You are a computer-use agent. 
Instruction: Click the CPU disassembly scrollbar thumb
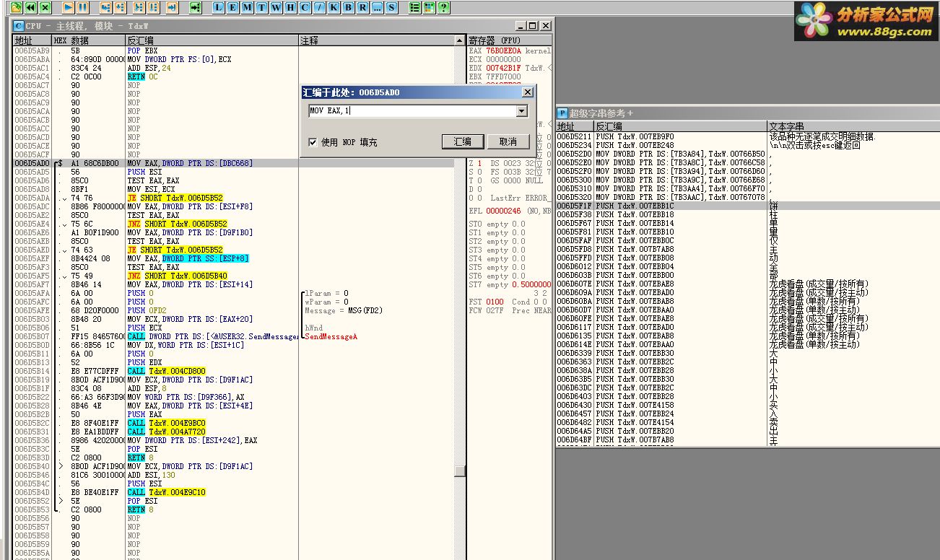pyautogui.click(x=459, y=471)
